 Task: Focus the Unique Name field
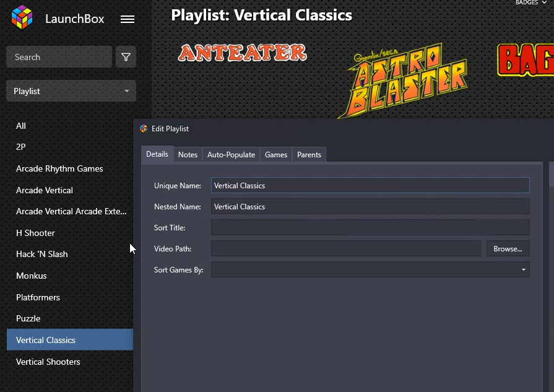pyautogui.click(x=370, y=185)
